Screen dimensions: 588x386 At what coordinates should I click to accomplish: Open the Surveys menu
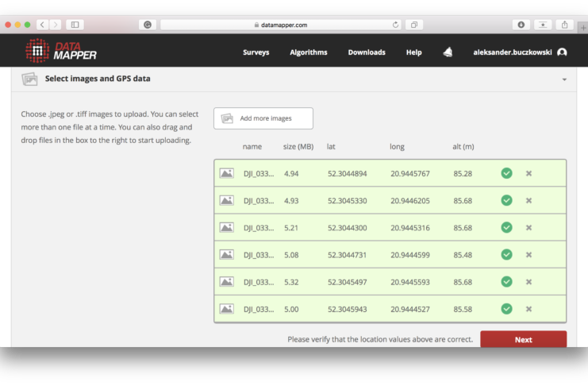pyautogui.click(x=256, y=52)
